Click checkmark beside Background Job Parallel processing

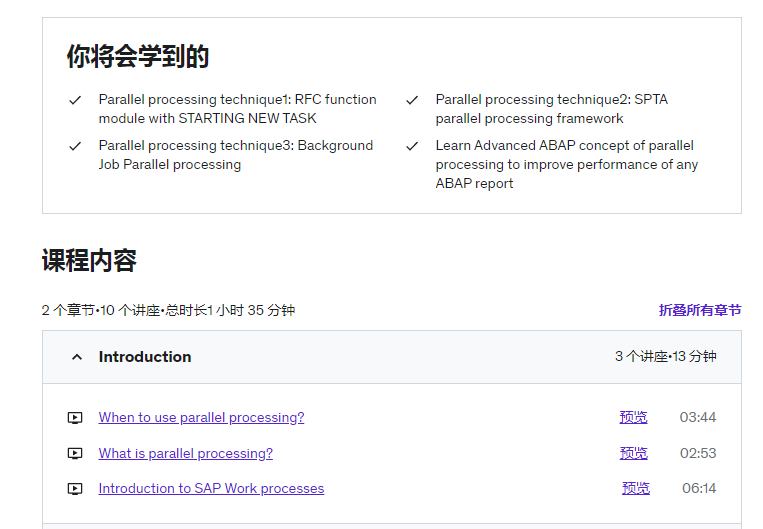(75, 146)
